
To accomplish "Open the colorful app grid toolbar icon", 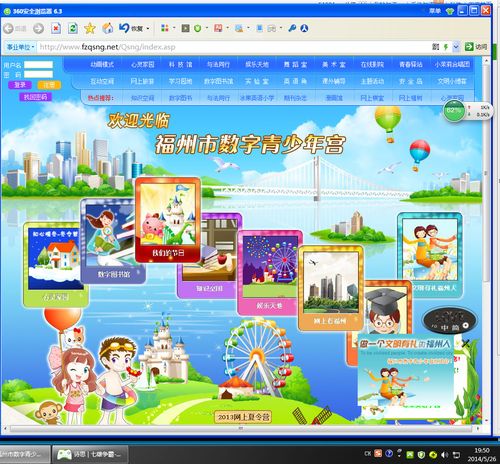I will coord(165,28).
